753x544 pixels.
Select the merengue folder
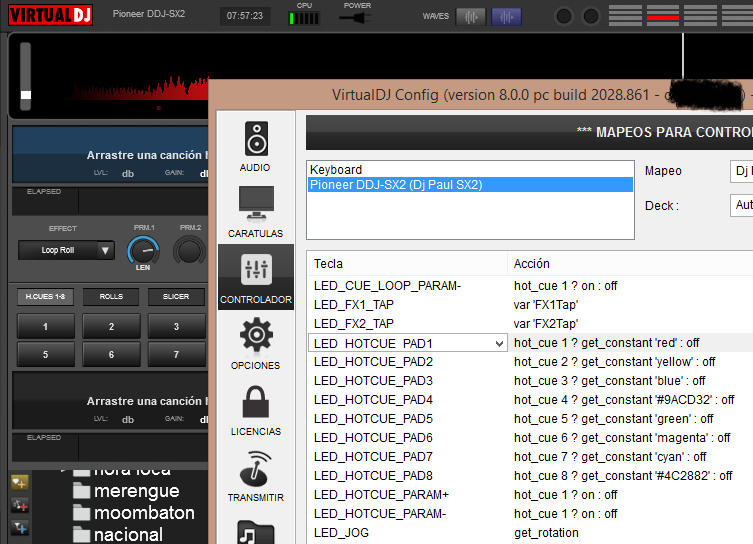coord(136,491)
